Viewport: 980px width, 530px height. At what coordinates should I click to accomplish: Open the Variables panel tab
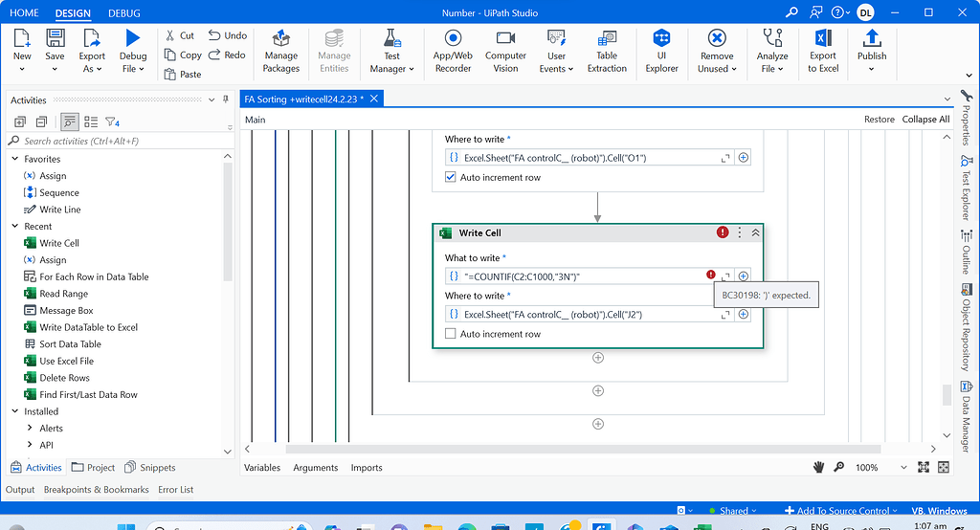(262, 468)
